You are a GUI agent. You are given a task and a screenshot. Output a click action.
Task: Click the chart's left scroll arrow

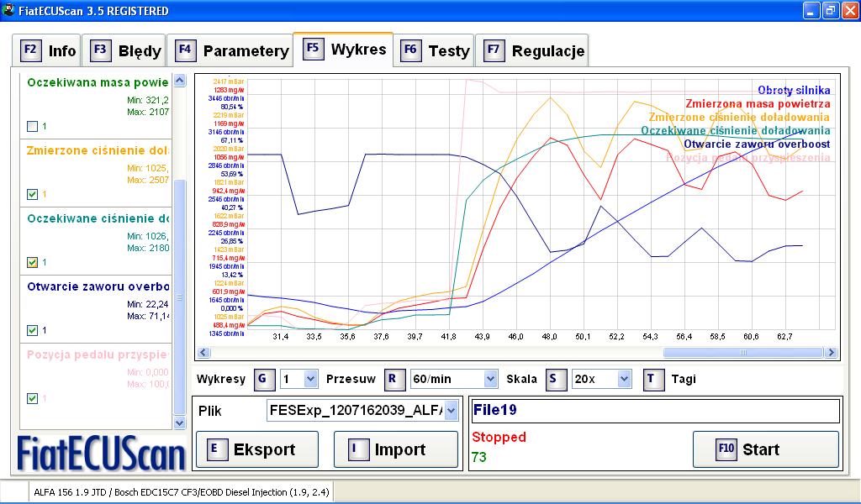pyautogui.click(x=203, y=353)
